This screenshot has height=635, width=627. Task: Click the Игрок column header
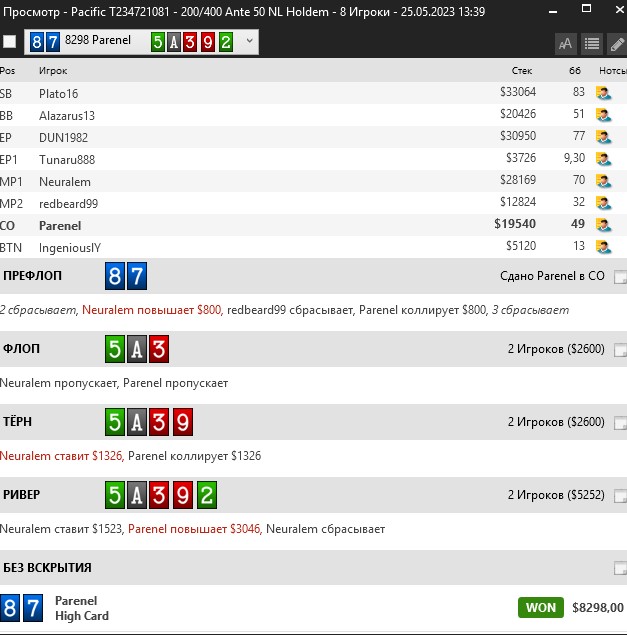point(53,71)
